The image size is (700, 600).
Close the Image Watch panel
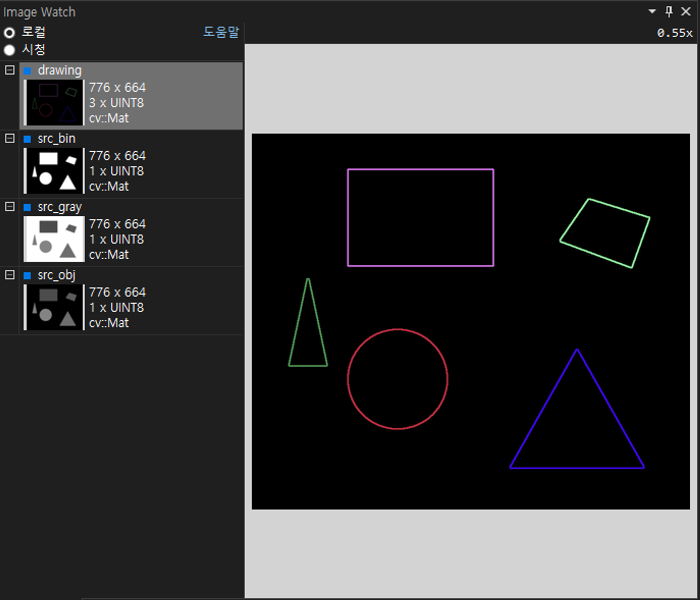(x=686, y=11)
